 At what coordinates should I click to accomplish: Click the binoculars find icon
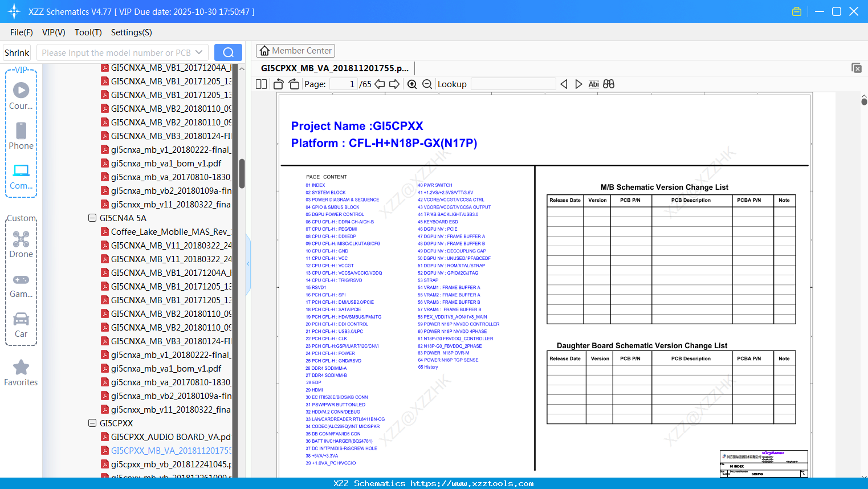coord(609,84)
